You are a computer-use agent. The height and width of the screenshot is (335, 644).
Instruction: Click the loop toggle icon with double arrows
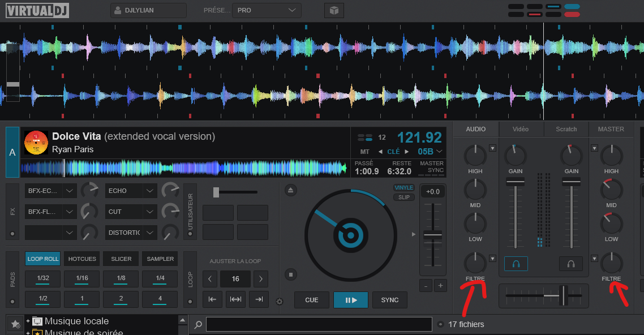pos(236,299)
